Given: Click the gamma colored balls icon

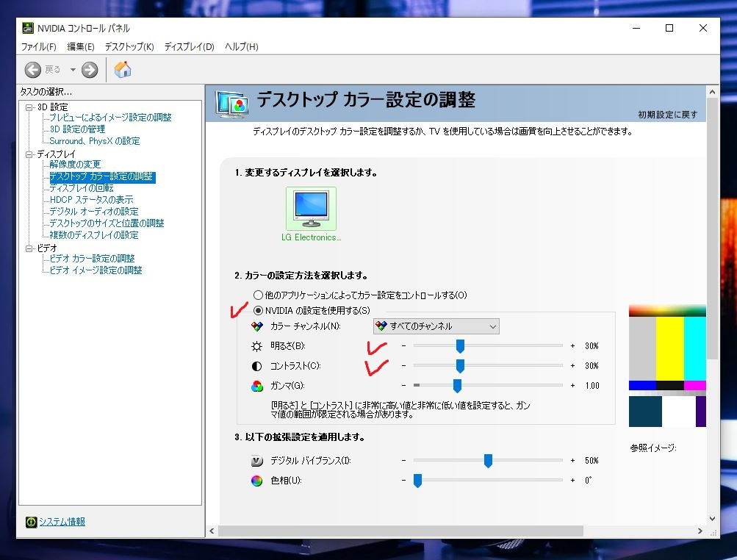Looking at the screenshot, I should pos(256,386).
